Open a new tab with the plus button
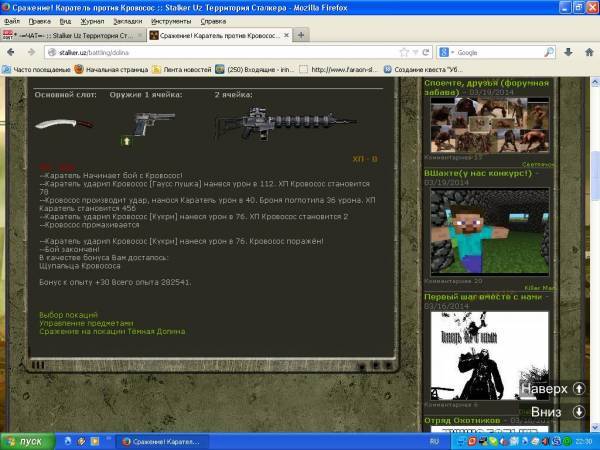Image resolution: width=600 pixels, height=450 pixels. [x=301, y=35]
